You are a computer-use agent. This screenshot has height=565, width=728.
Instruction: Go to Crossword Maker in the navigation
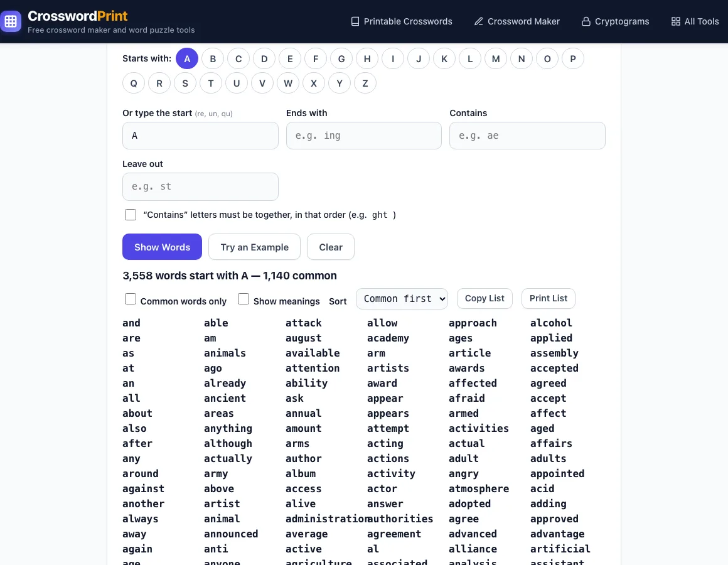517,21
